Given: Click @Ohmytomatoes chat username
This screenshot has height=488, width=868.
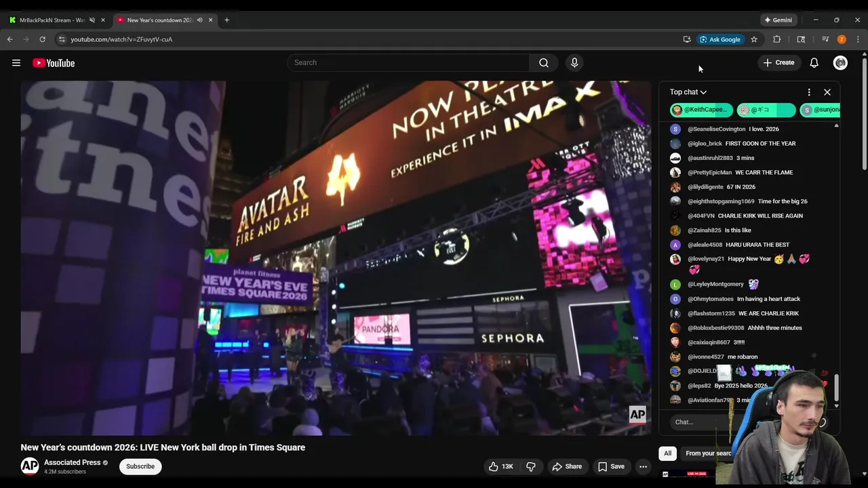Looking at the screenshot, I should tap(711, 299).
